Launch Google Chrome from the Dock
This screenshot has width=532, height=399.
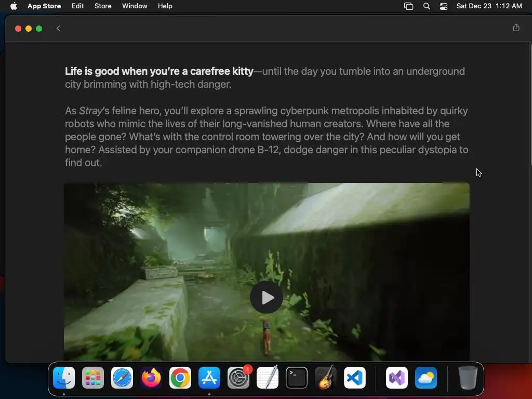point(180,378)
